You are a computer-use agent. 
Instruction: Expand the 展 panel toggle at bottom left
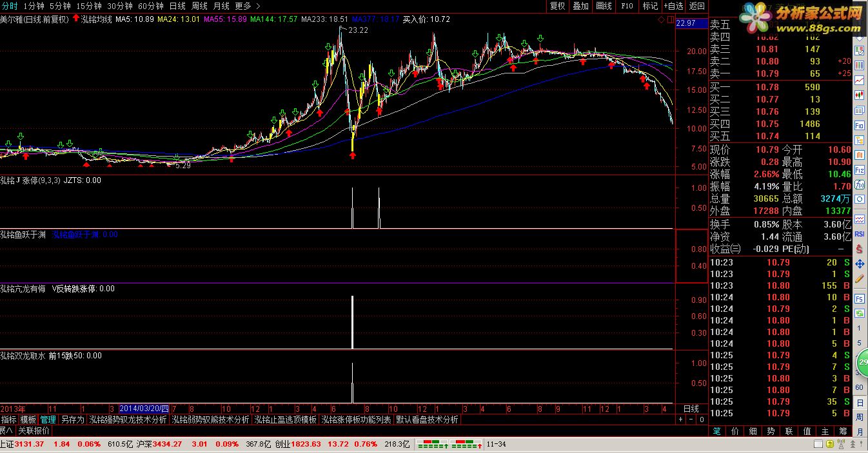tap(6, 430)
